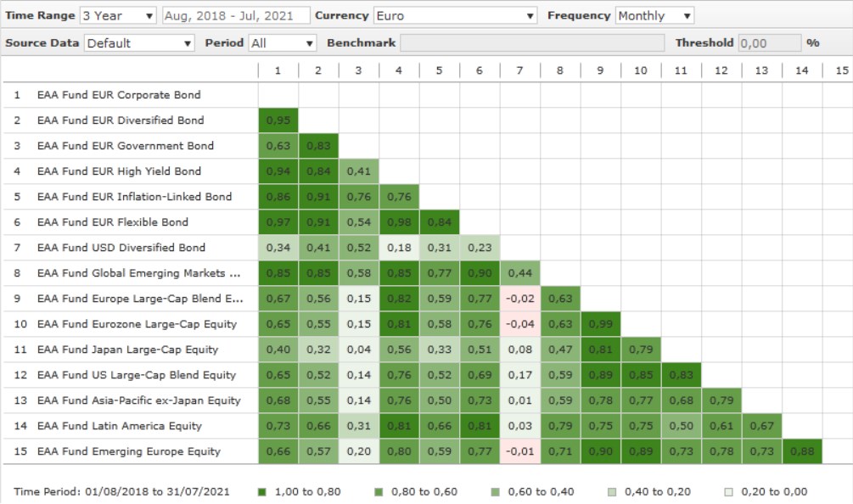This screenshot has width=853, height=504.
Task: Click the 0,20 to 0,00 legend swatch
Action: click(x=729, y=491)
